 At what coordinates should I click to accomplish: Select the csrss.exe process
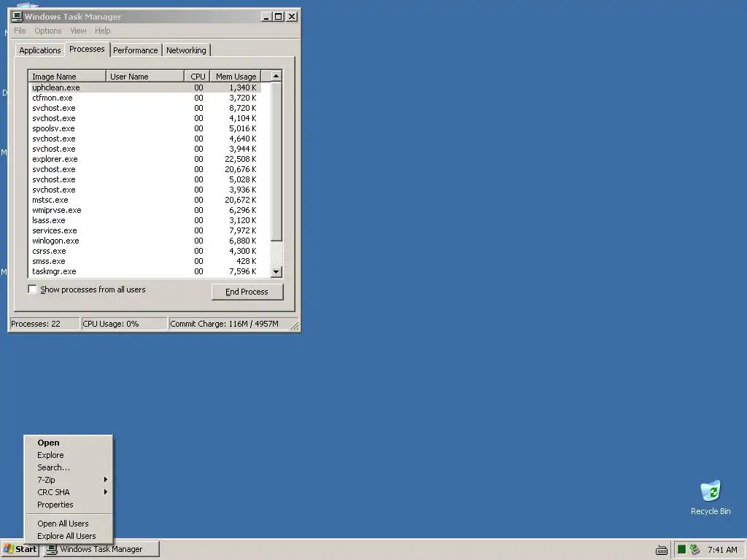point(145,251)
